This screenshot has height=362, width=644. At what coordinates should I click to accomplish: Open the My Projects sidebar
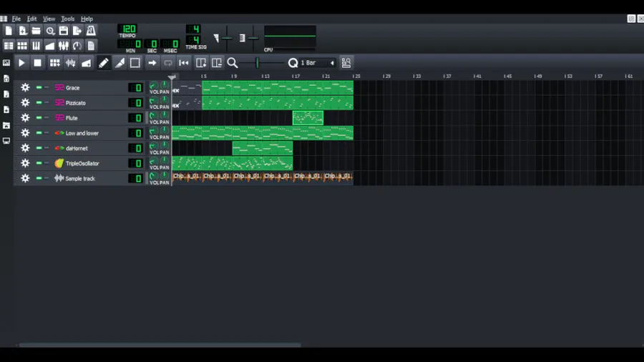point(6,79)
